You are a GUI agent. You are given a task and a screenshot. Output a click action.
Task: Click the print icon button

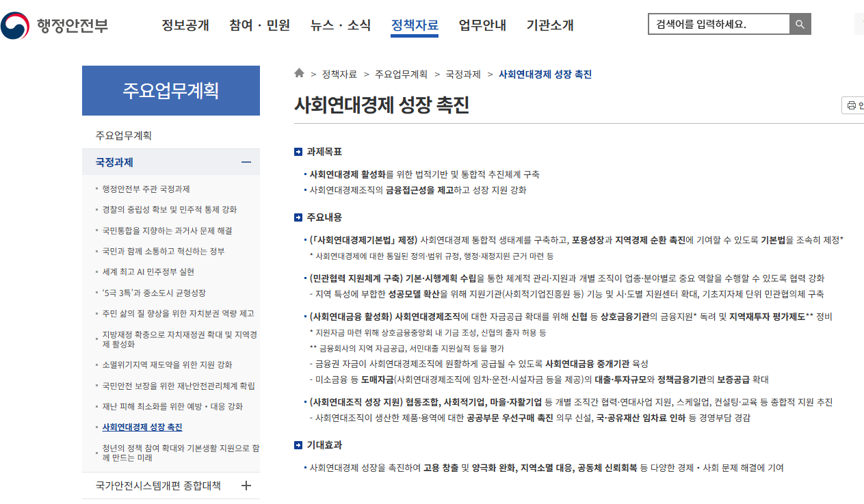pyautogui.click(x=853, y=105)
